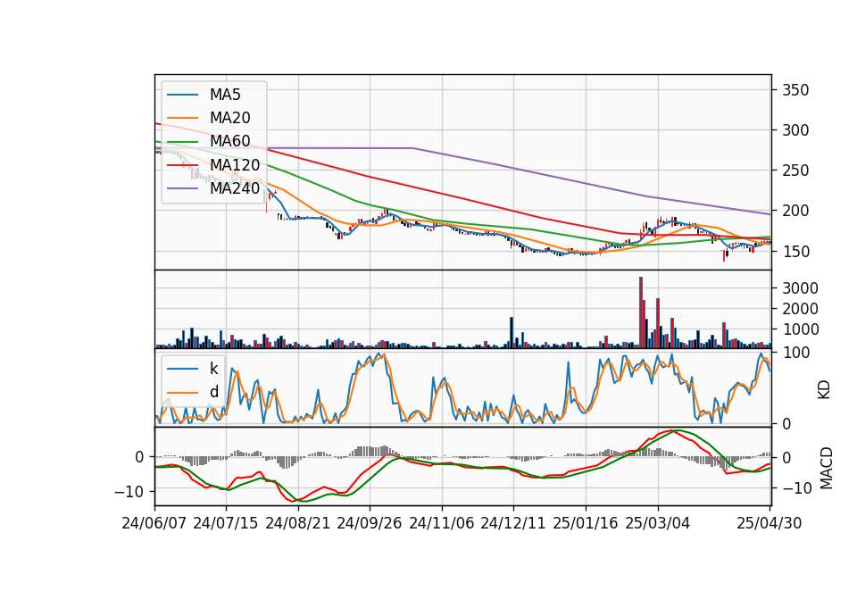Click the MACD axis title

coord(826,468)
